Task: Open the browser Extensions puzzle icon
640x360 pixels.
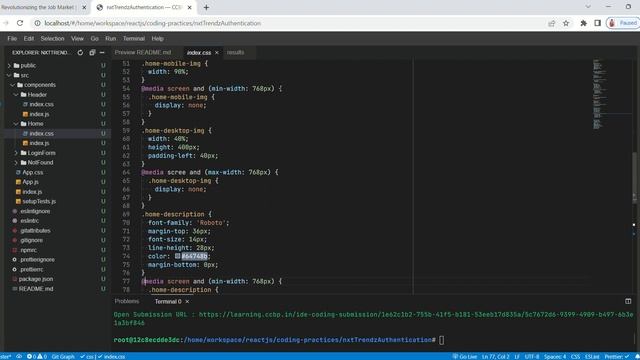Action: [584, 23]
